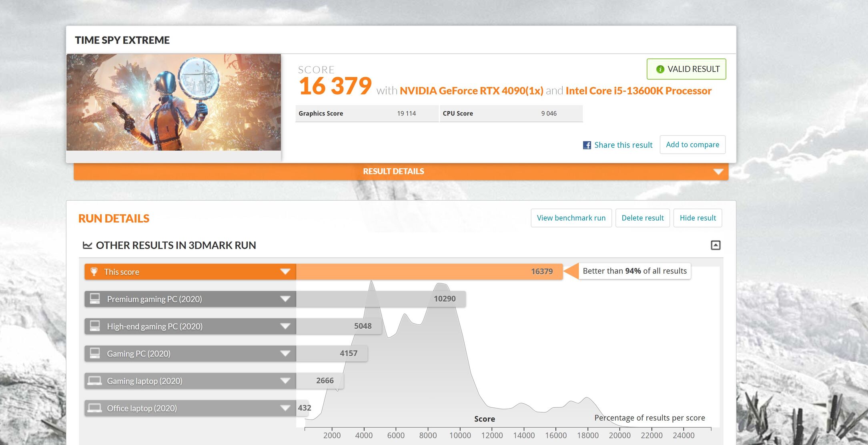
Task: Click the Delete result button
Action: tap(642, 218)
